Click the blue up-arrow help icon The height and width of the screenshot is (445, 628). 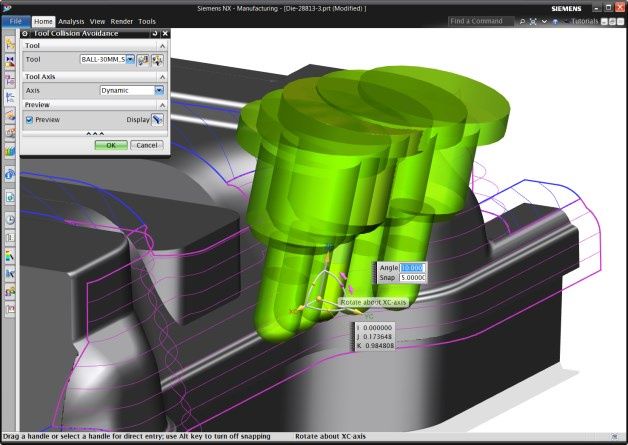point(555,22)
